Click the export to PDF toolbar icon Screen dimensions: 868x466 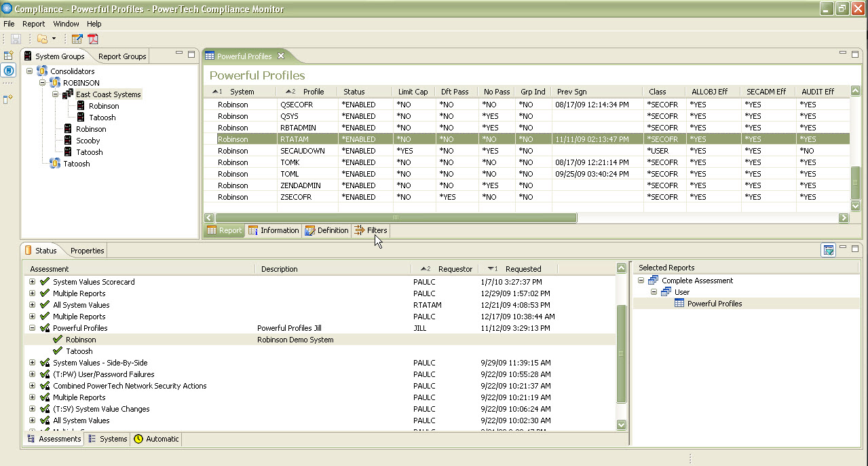[x=92, y=39]
